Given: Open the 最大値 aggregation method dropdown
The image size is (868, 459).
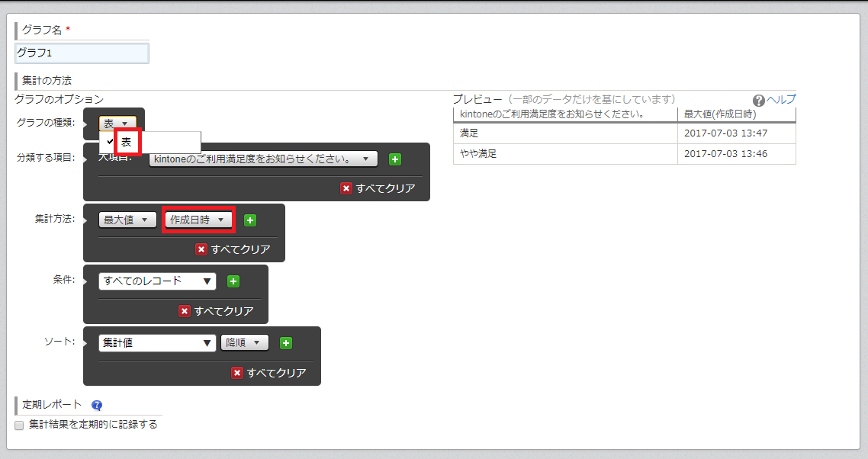Looking at the screenshot, I should (127, 220).
